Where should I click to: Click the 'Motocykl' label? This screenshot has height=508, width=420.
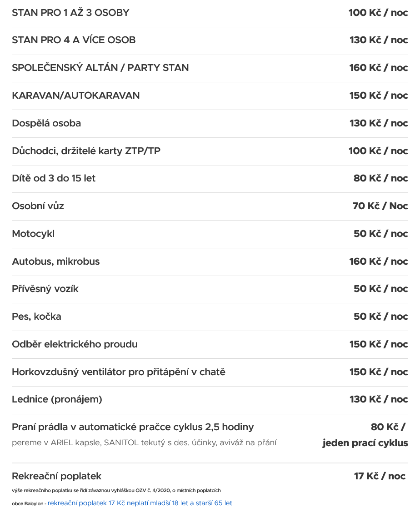[33, 234]
